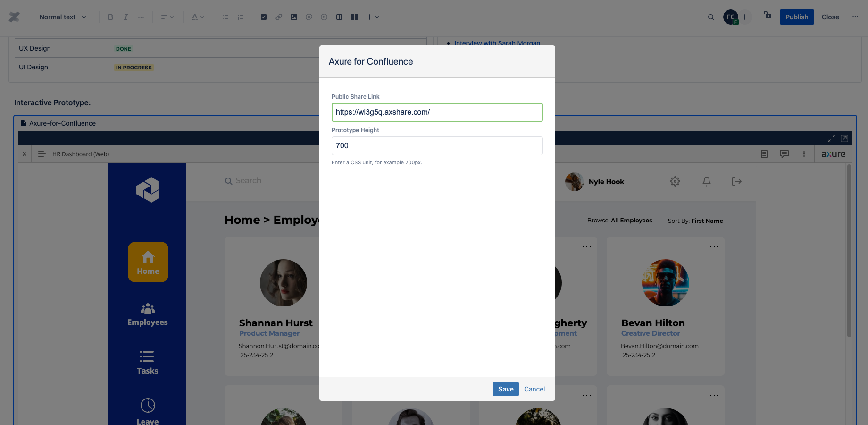Open the editor more actions menu
The image size is (868, 425).
[x=855, y=17]
